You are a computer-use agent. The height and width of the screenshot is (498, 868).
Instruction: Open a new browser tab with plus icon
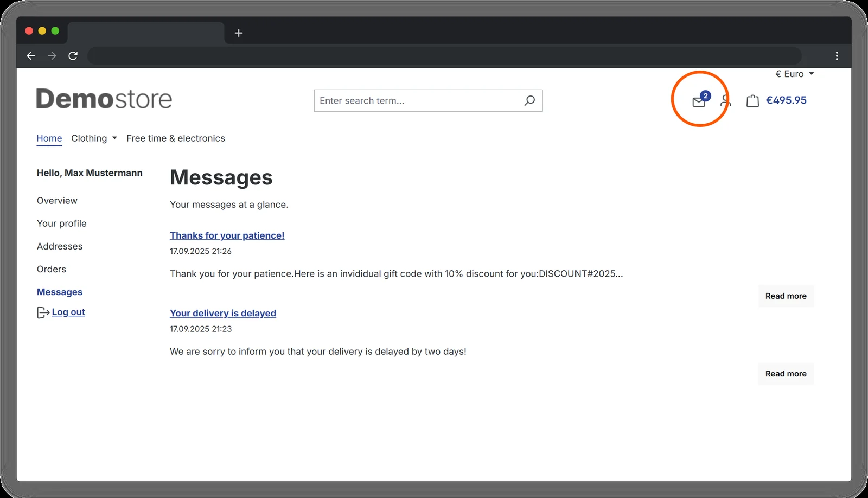(x=238, y=33)
